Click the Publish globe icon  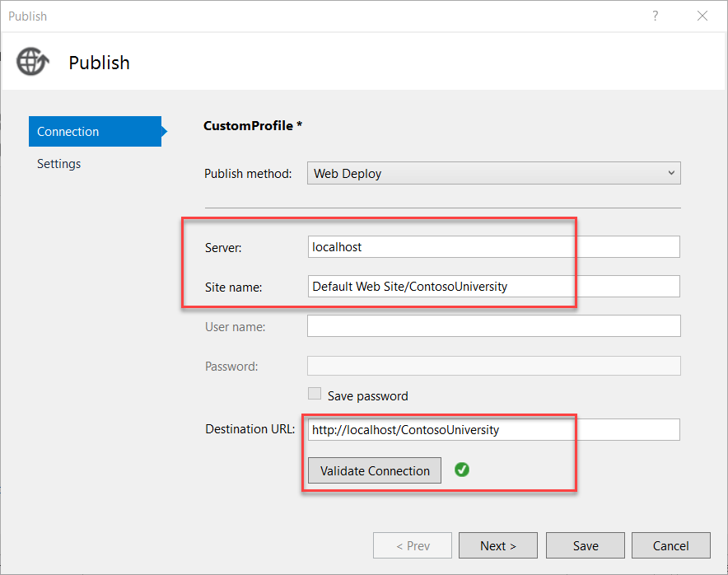click(32, 63)
